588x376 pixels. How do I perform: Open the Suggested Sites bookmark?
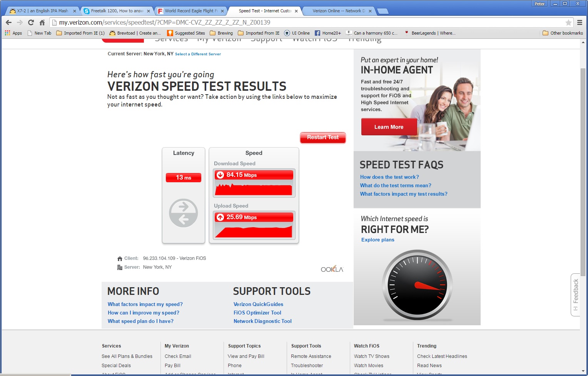click(x=186, y=33)
